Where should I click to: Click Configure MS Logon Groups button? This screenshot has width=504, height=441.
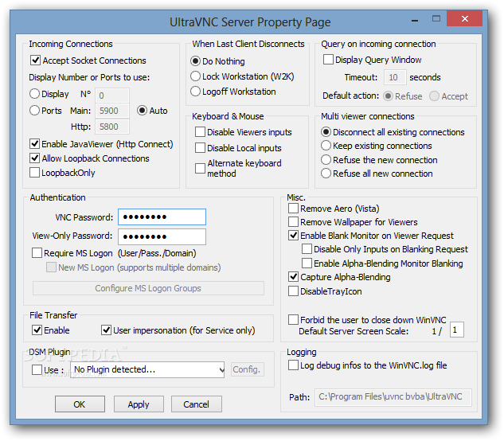click(148, 288)
